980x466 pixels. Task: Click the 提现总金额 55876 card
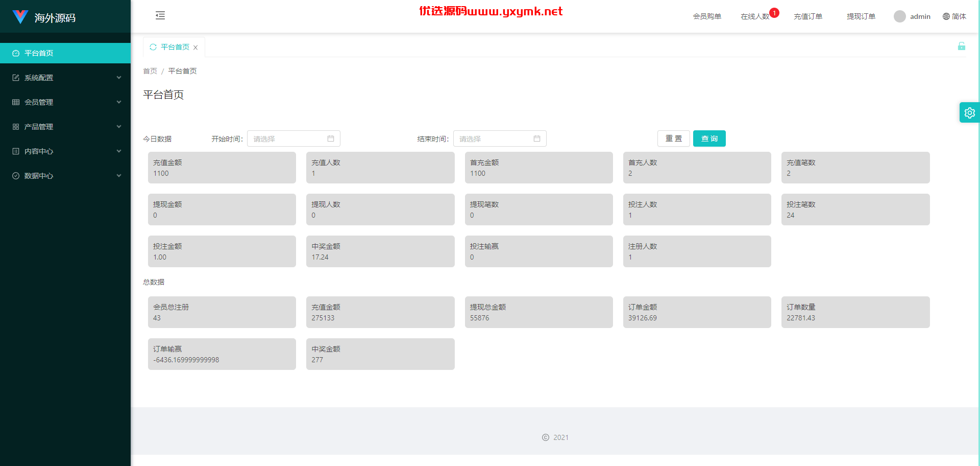click(x=539, y=312)
